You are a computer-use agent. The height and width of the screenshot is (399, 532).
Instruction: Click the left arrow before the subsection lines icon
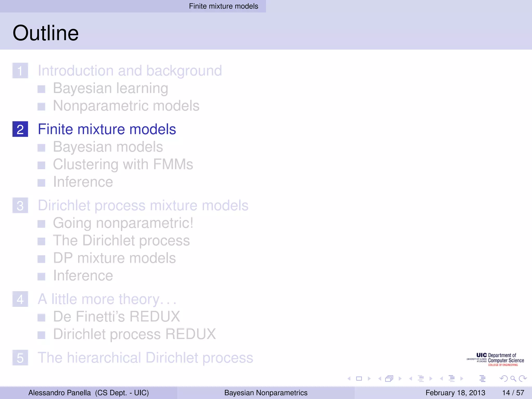tap(411, 379)
